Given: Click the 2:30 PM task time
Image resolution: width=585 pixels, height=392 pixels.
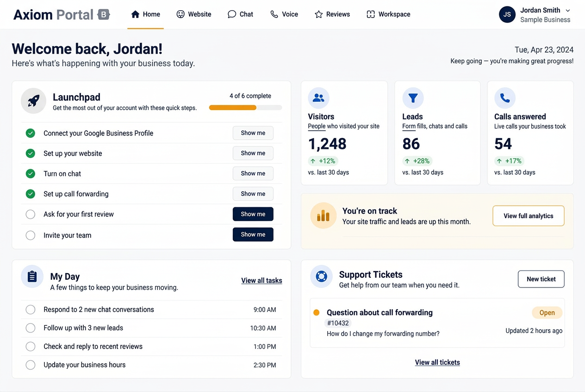Looking at the screenshot, I should [x=265, y=365].
